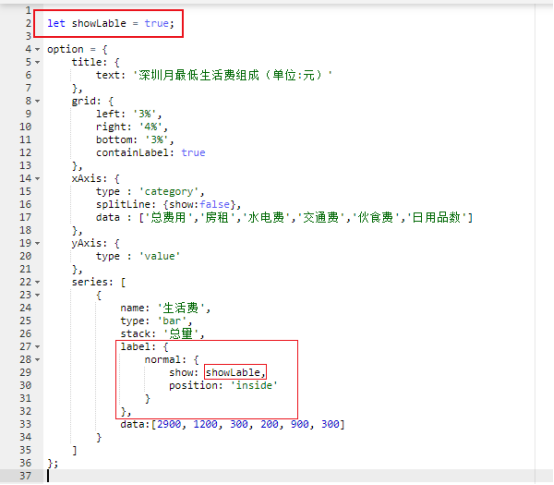Viewport: 554px width, 485px height.
Task: Collapse the normal fold arrow at line 28
Action: [37, 360]
